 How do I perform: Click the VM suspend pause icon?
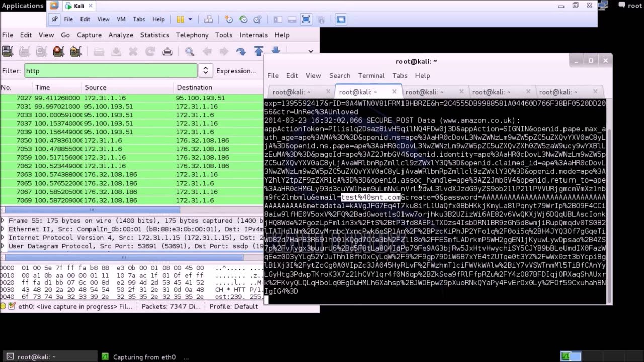click(x=181, y=19)
